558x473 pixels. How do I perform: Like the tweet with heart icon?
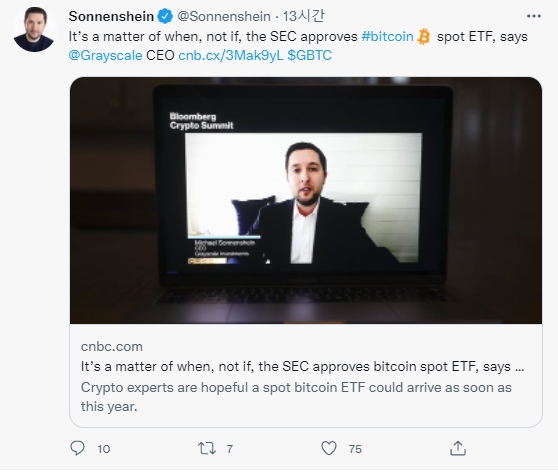[329, 448]
